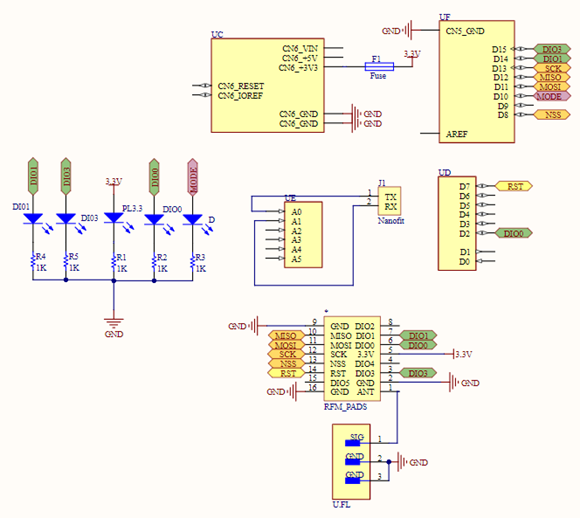Select the vertical DIO3 port above LEDs
580x518 pixels.
[66, 176]
